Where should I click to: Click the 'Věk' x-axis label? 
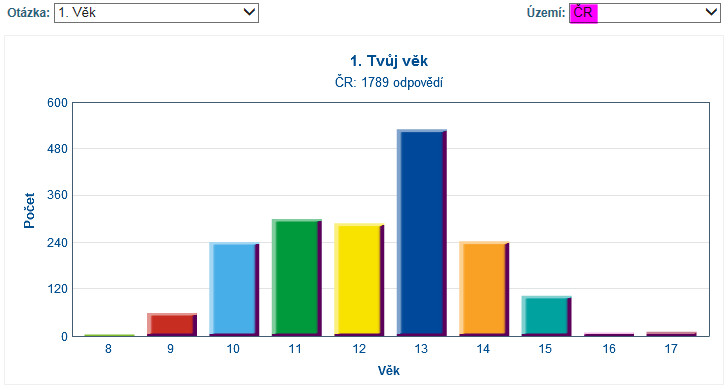tap(389, 370)
